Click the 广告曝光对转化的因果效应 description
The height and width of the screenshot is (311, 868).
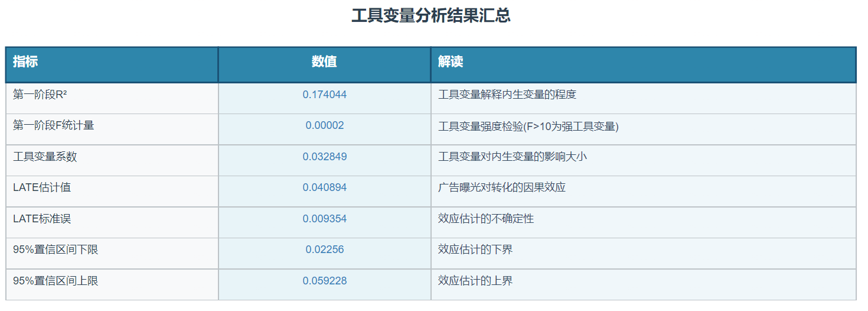501,187
